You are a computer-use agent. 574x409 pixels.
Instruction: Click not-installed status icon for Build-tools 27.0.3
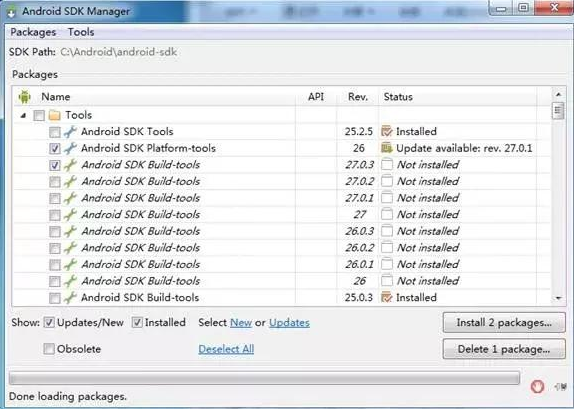click(387, 165)
